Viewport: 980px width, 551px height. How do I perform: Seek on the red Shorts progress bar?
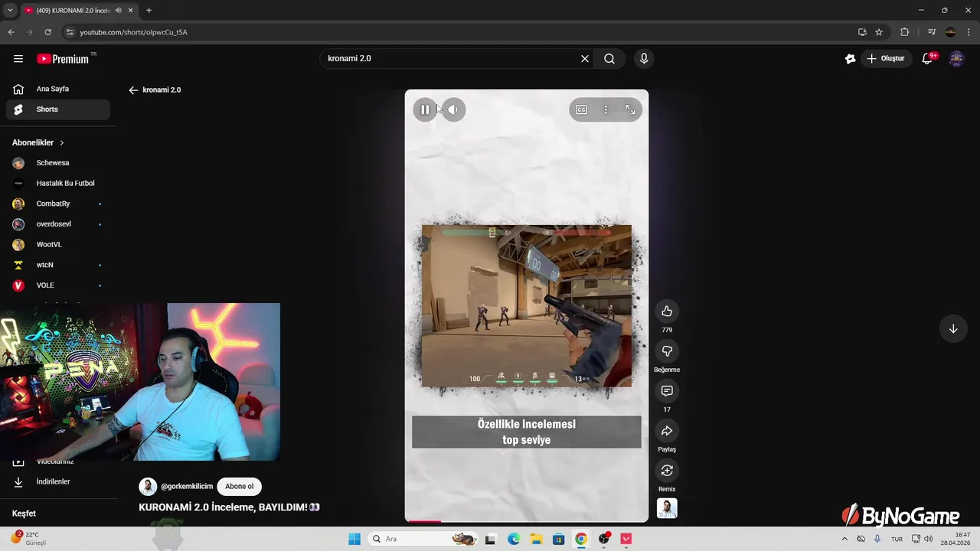point(526,521)
